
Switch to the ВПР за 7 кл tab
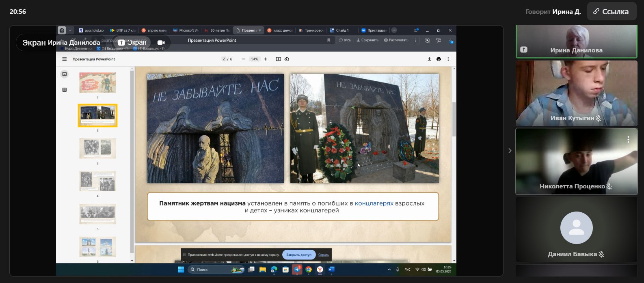tap(123, 30)
